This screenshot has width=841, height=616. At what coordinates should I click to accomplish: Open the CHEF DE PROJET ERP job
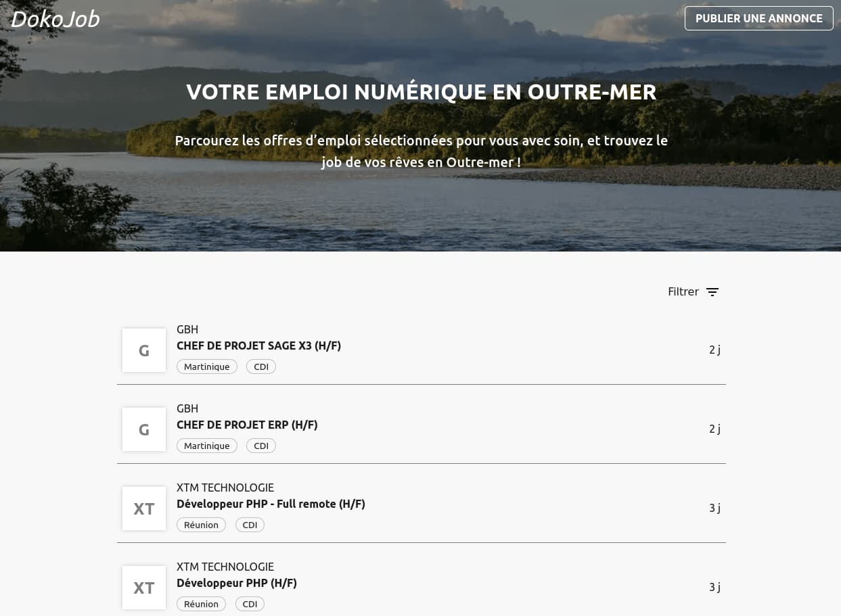pos(247,425)
